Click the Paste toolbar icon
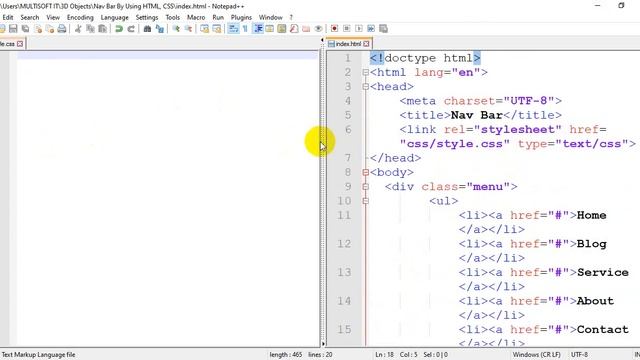 coord(102,29)
